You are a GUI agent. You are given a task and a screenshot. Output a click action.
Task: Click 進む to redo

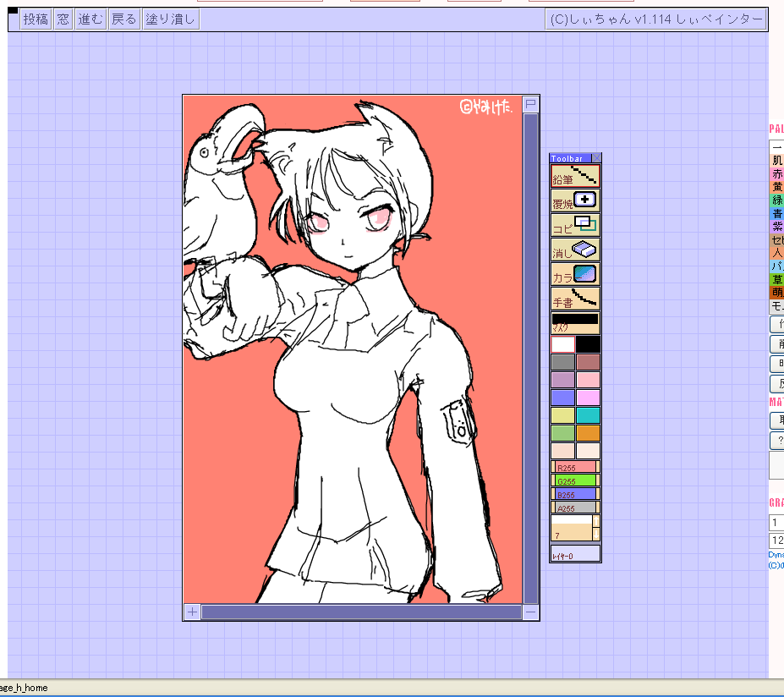point(91,19)
